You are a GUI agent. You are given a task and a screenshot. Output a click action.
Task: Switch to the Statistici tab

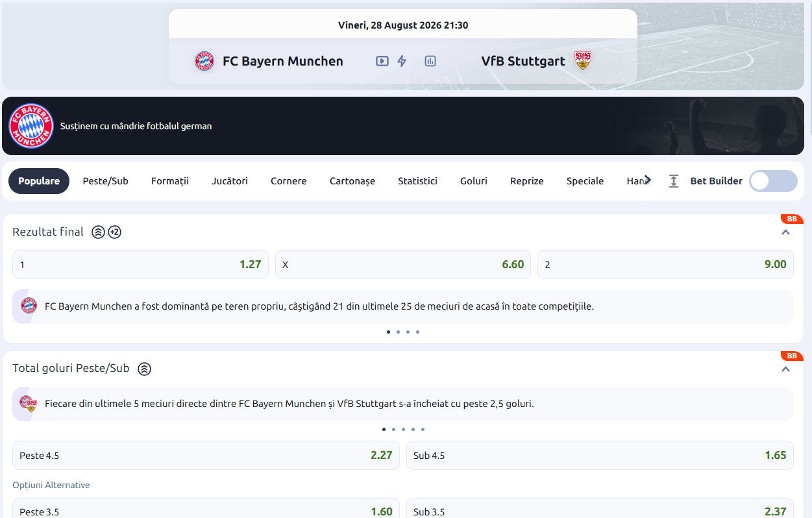417,181
